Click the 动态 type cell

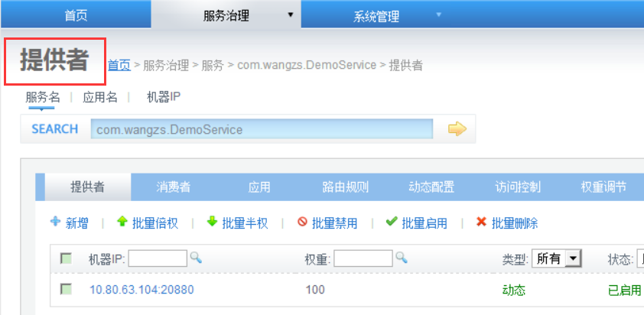point(514,290)
